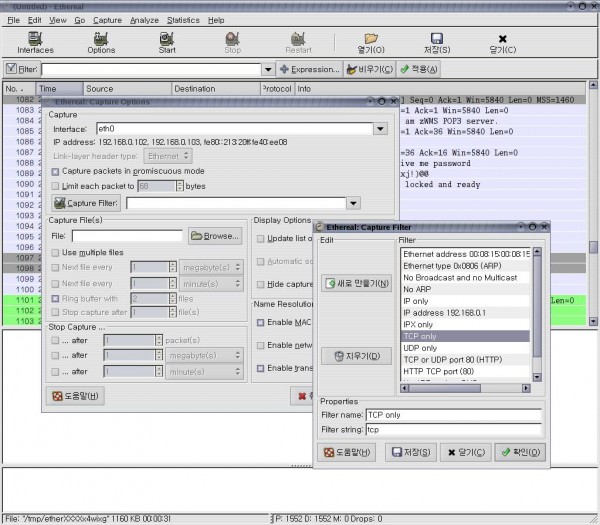Save filters with 저장(S) in Capture Filter
This screenshot has width=600, height=525.
(x=411, y=452)
